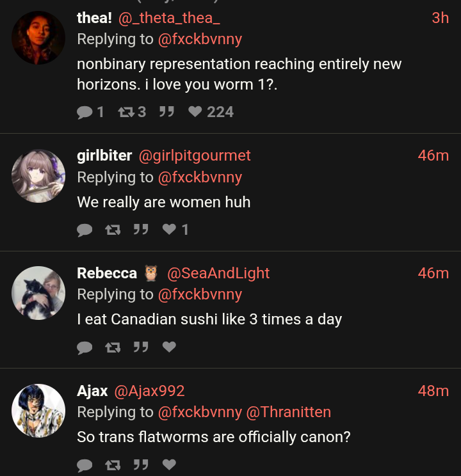The width and height of the screenshot is (461, 476).
Task: View Rebecca's avatar picture
Action: coord(38,293)
